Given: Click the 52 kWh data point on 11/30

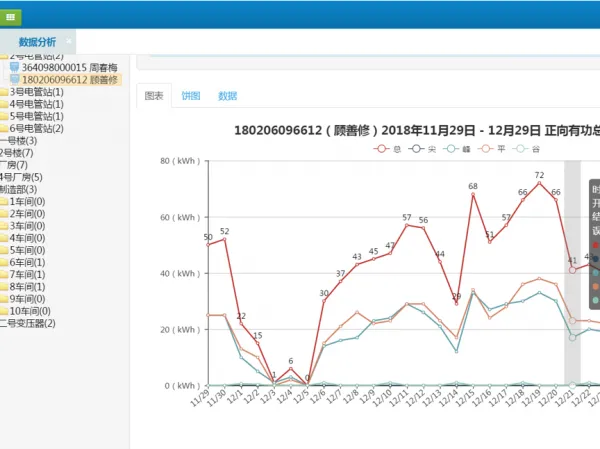Looking at the screenshot, I should (x=225, y=239).
